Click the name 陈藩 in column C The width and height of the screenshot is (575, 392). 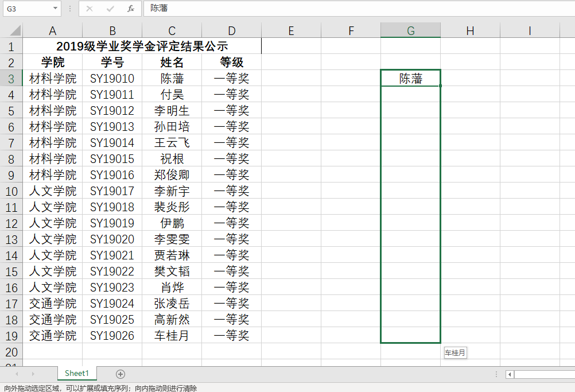(172, 79)
